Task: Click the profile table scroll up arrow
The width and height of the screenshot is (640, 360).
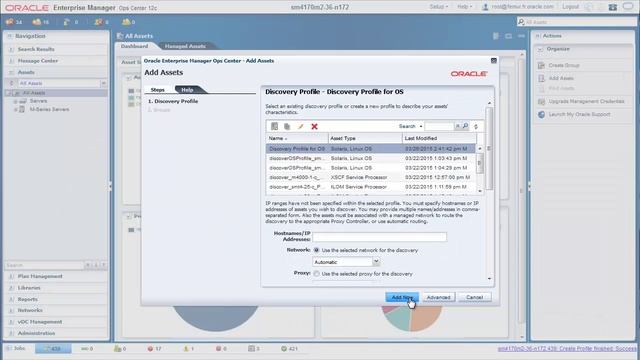Action: click(480, 149)
